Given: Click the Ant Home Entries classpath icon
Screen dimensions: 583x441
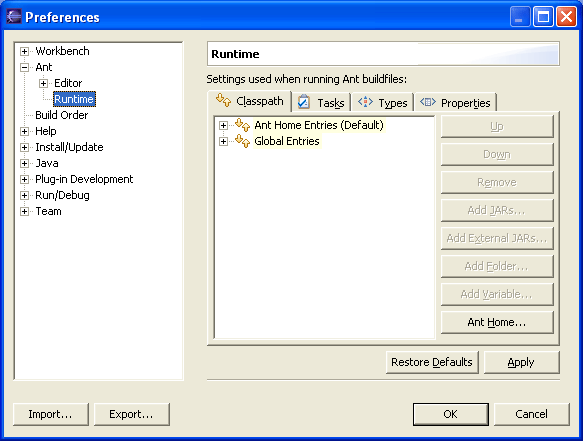Looking at the screenshot, I should 242,125.
